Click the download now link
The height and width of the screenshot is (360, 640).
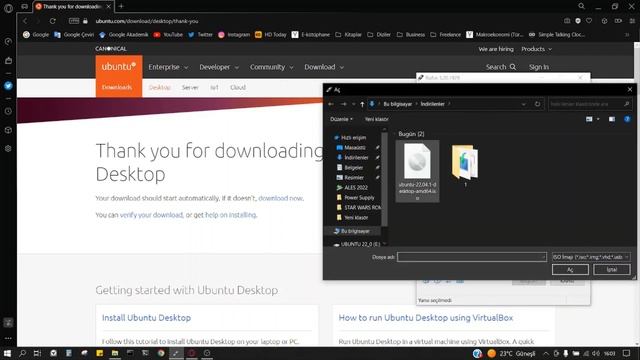(x=280, y=198)
